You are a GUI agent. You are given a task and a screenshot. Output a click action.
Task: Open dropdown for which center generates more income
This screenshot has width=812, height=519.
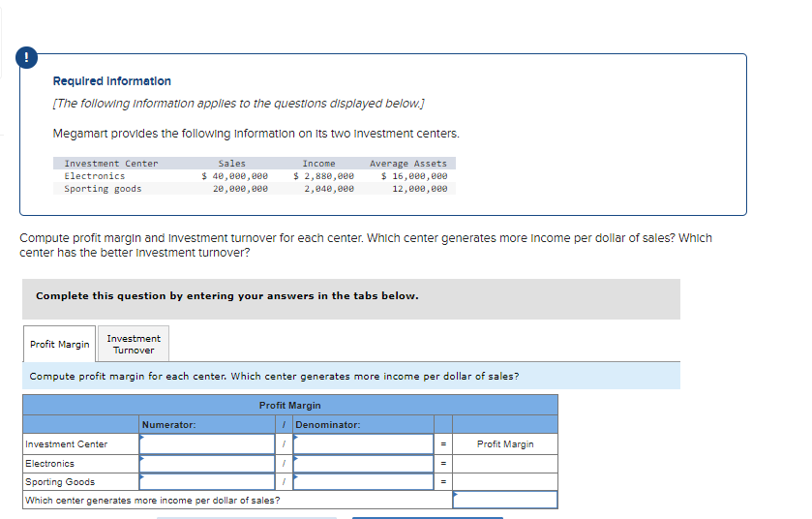[505, 500]
